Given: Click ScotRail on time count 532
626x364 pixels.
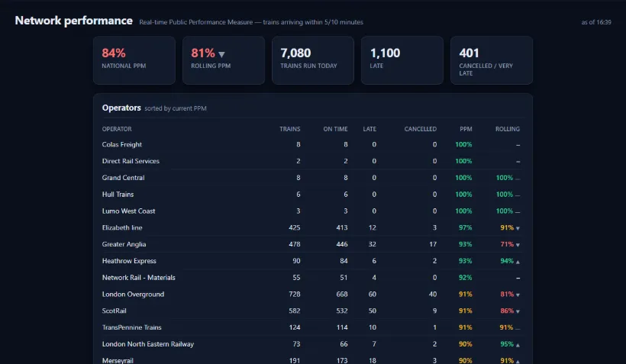Looking at the screenshot, I should (342, 311).
